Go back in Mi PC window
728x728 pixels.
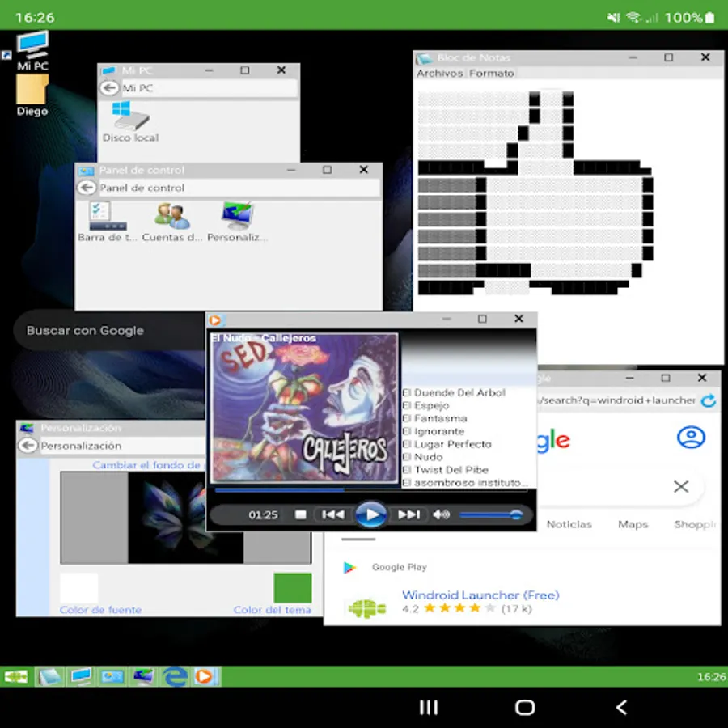pyautogui.click(x=109, y=87)
